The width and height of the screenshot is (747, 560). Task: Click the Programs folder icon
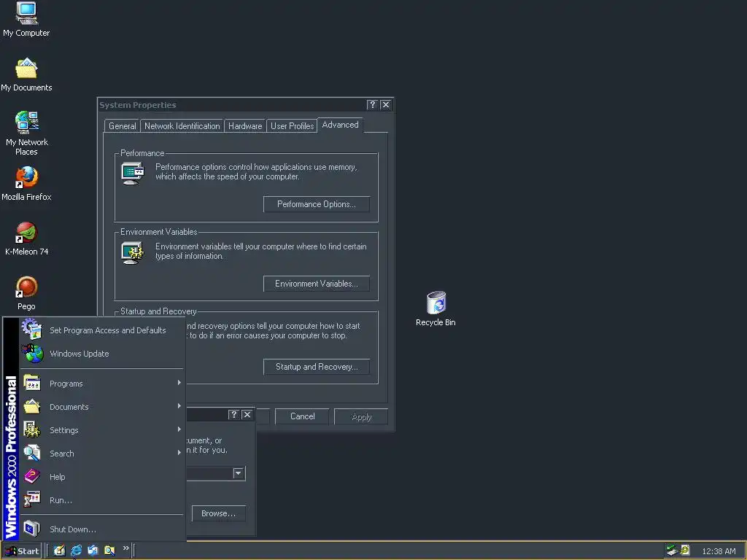[x=32, y=383]
